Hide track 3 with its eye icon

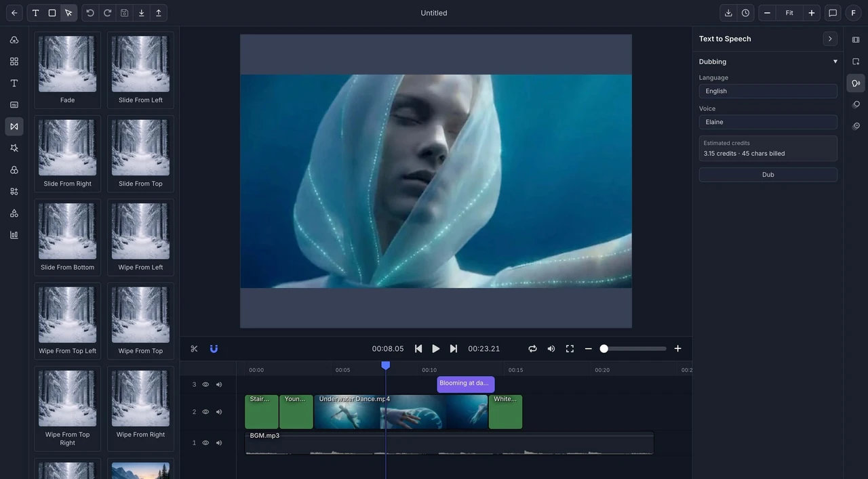coord(205,385)
